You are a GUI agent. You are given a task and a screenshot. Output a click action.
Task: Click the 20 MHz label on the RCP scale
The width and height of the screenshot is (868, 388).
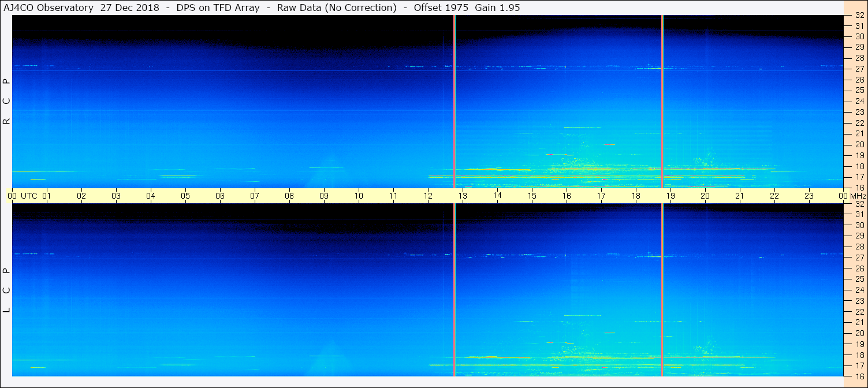click(x=859, y=144)
